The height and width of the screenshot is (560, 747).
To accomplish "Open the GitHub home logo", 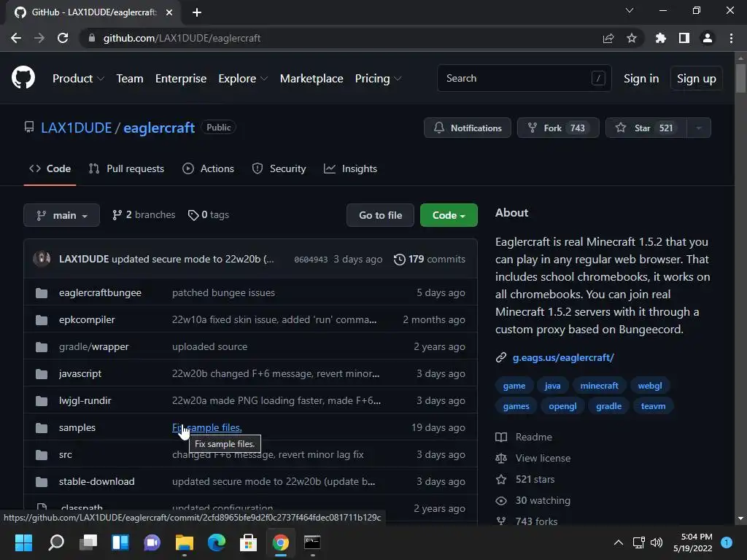I will click(23, 77).
